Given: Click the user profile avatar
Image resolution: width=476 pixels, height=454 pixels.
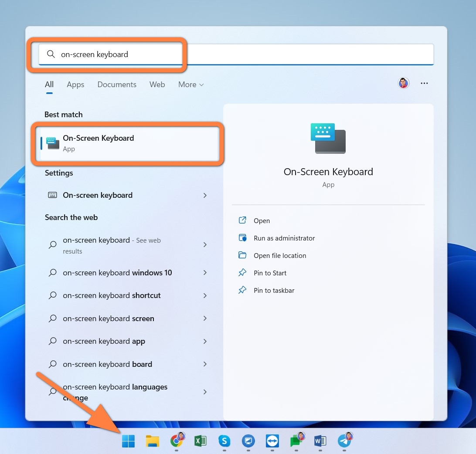Looking at the screenshot, I should pyautogui.click(x=404, y=83).
